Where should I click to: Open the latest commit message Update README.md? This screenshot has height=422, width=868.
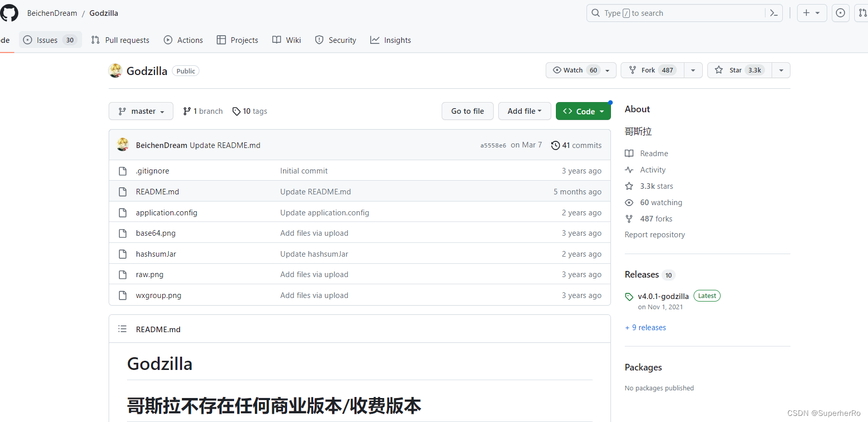(x=225, y=145)
